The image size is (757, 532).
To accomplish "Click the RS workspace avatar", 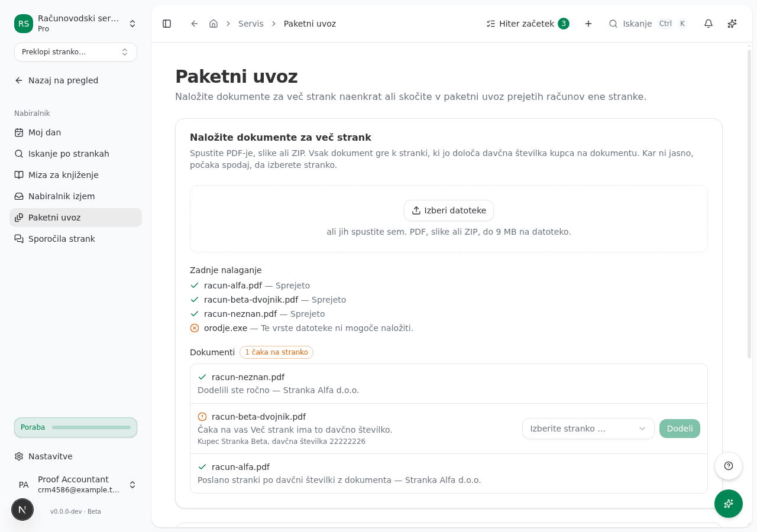I will click(24, 24).
